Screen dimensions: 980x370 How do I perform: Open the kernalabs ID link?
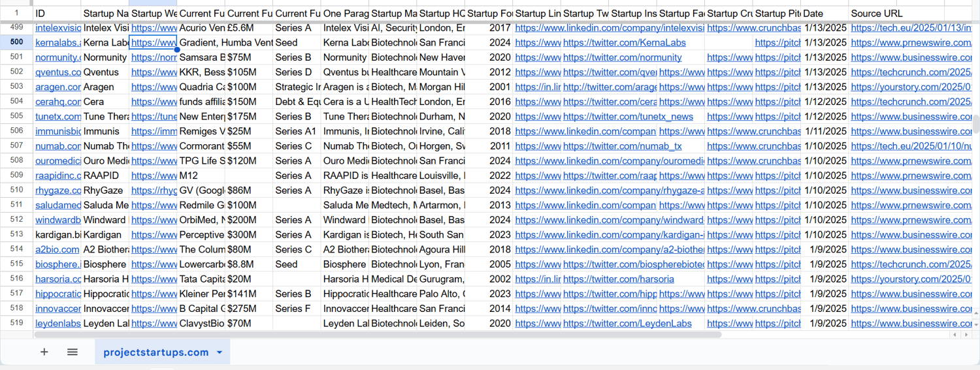[x=58, y=42]
